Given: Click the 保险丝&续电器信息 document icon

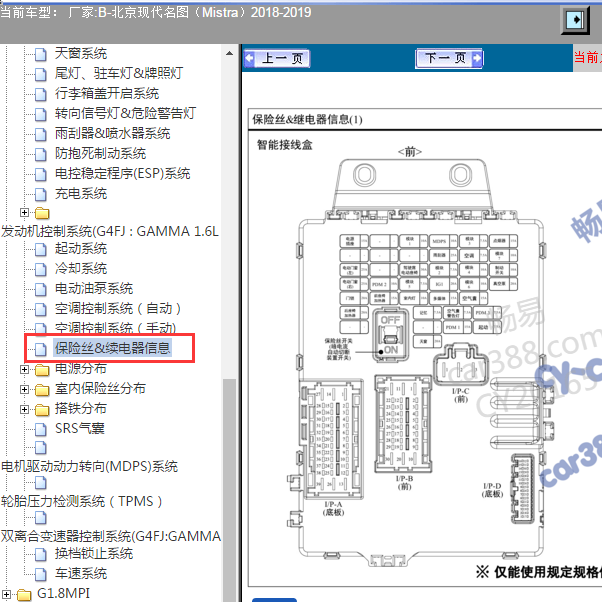Looking at the screenshot, I should 41,349.
